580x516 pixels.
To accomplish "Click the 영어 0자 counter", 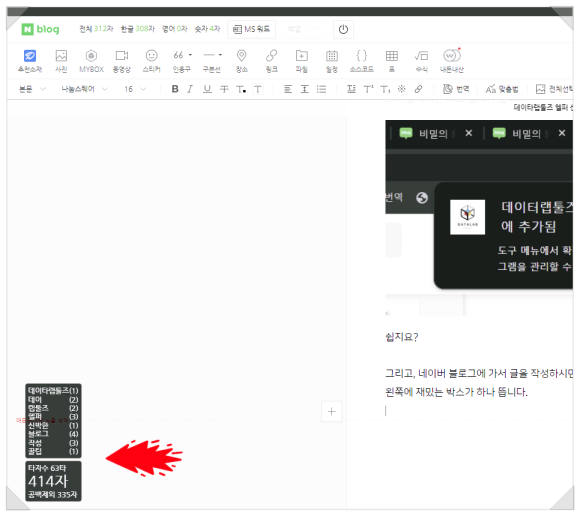I will coord(175,29).
